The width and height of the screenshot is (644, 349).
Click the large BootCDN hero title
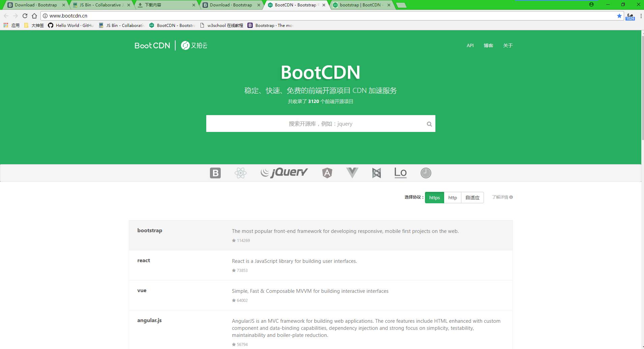320,72
